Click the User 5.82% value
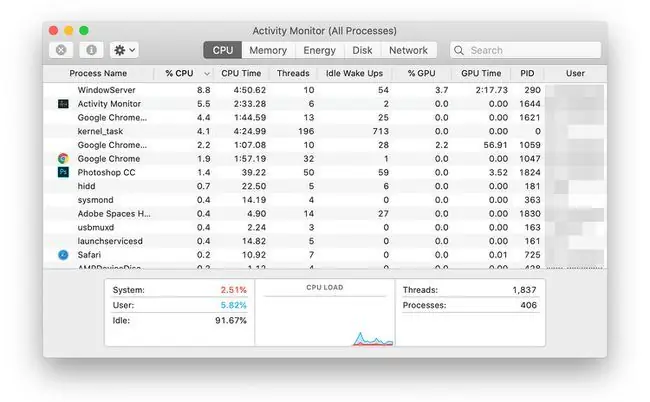 click(x=233, y=305)
